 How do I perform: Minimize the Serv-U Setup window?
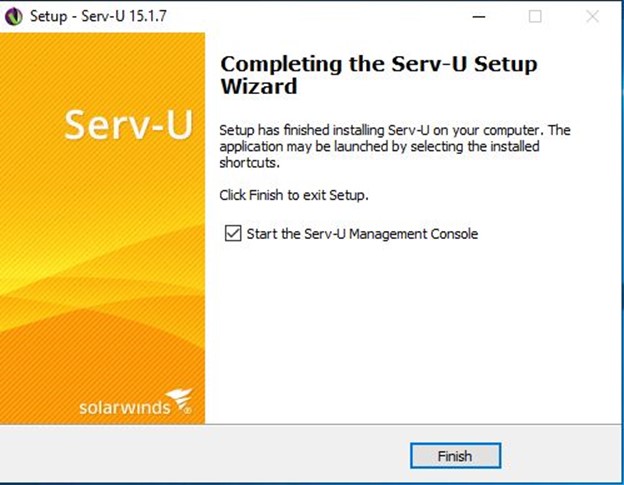(479, 16)
